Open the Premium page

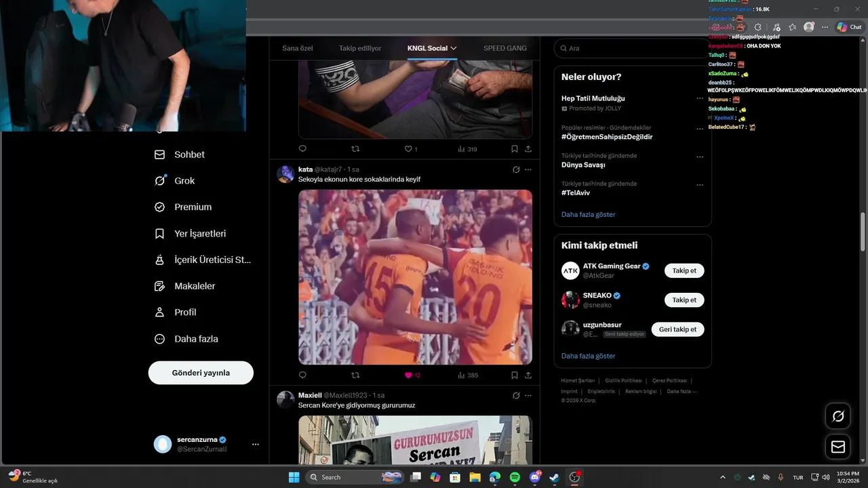point(183,207)
